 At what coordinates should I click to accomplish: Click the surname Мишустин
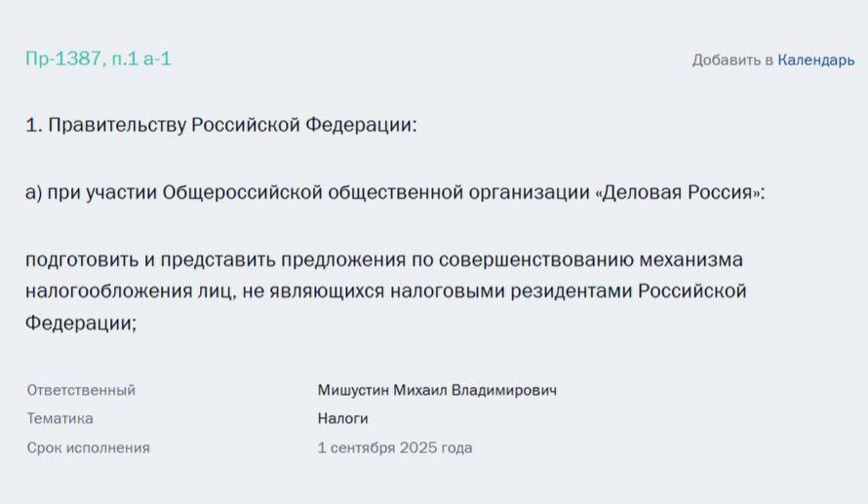click(x=354, y=390)
